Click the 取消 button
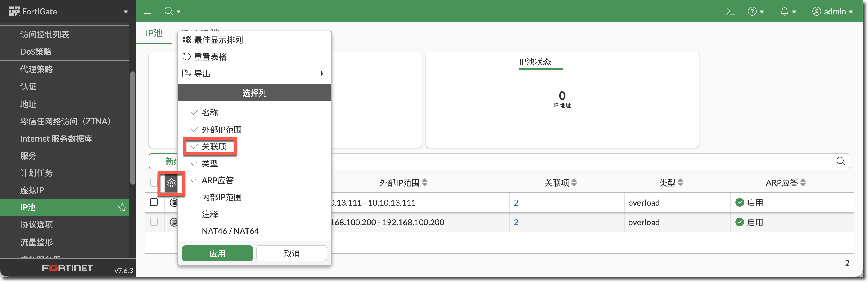Screen dimensions: 868x282 coord(292,253)
